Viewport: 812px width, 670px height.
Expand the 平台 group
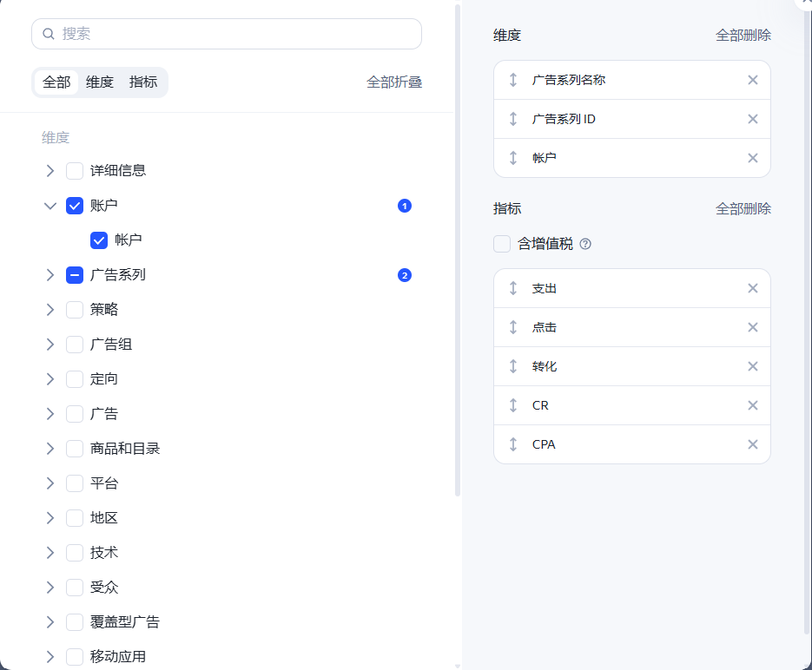[50, 483]
